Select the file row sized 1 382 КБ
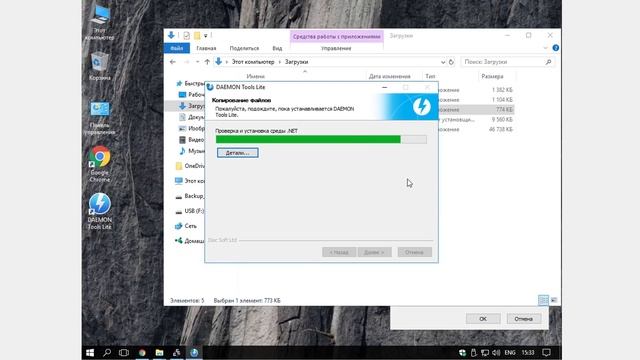Image resolution: width=640 pixels, height=360 pixels. click(x=476, y=90)
